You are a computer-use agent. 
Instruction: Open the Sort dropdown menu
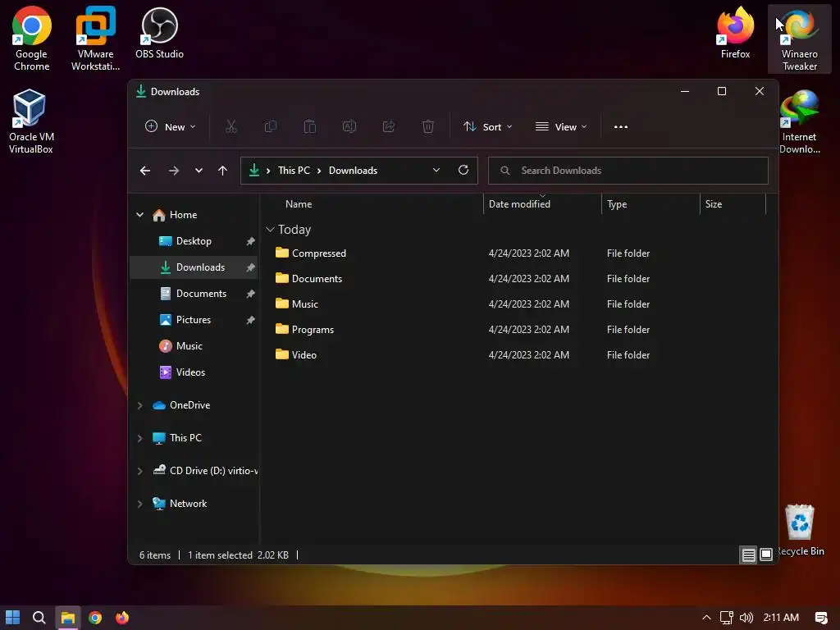pyautogui.click(x=488, y=127)
